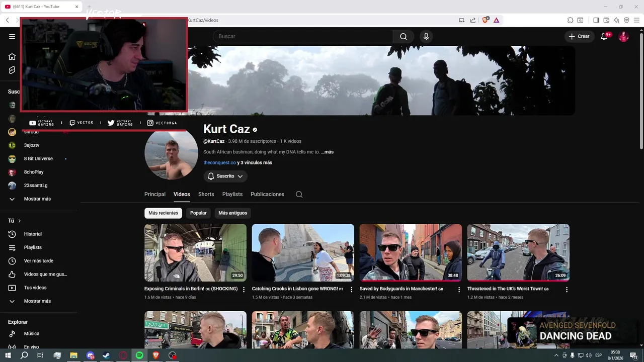The width and height of the screenshot is (644, 362).
Task: Click the search magnifier button
Action: 404,36
